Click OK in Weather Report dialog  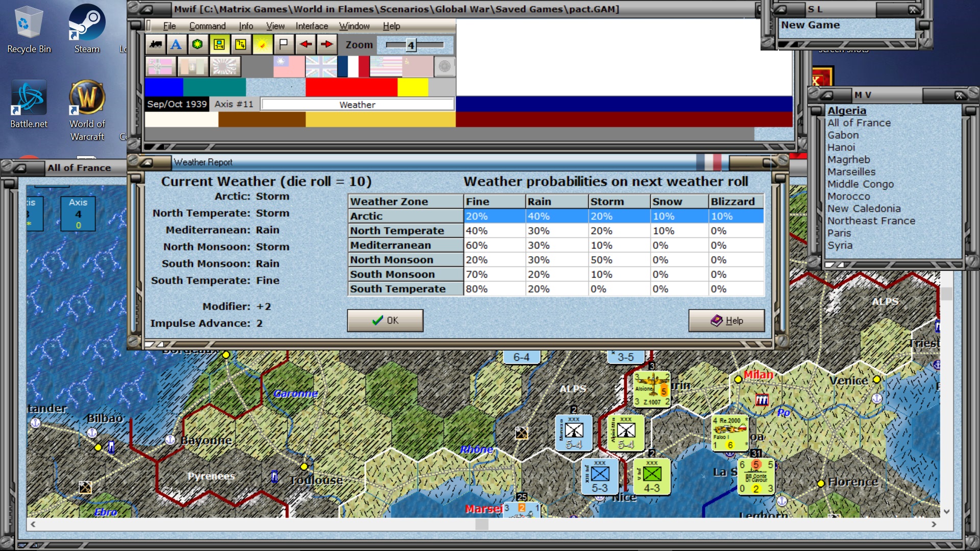(x=385, y=320)
